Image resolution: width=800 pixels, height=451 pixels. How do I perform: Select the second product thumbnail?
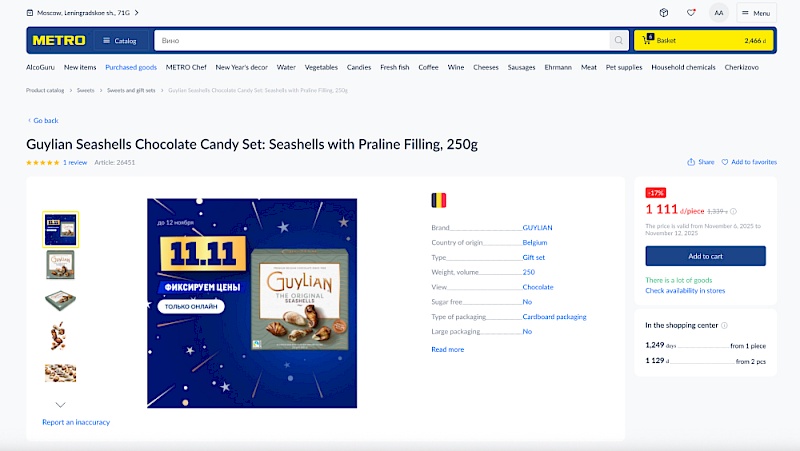[x=60, y=265]
